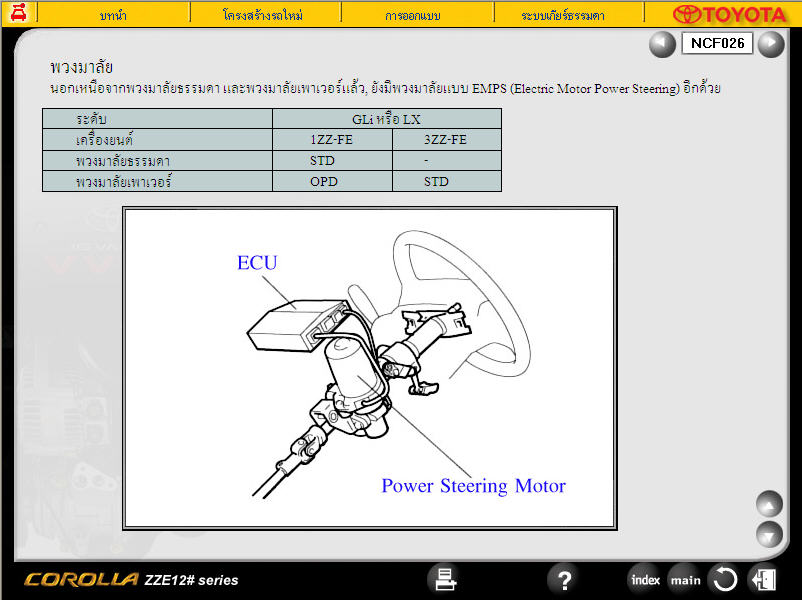Open the บทนำ menu tab

point(113,15)
